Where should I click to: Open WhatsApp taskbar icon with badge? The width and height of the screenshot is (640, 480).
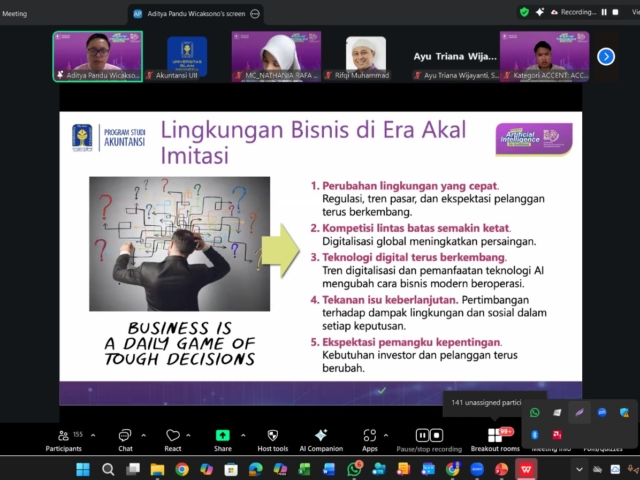pos(354,469)
